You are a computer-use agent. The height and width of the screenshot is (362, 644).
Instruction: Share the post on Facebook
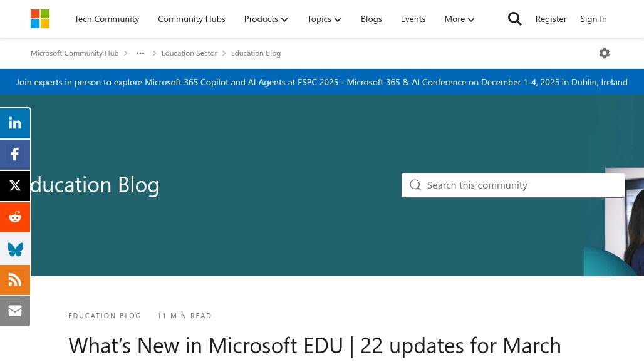point(15,155)
